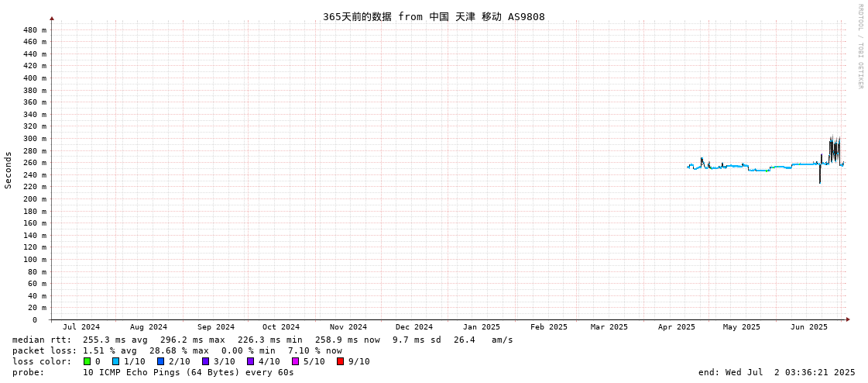868x383 pixels.
Task: Click the "480 m" y-axis label
Action: pos(35,30)
